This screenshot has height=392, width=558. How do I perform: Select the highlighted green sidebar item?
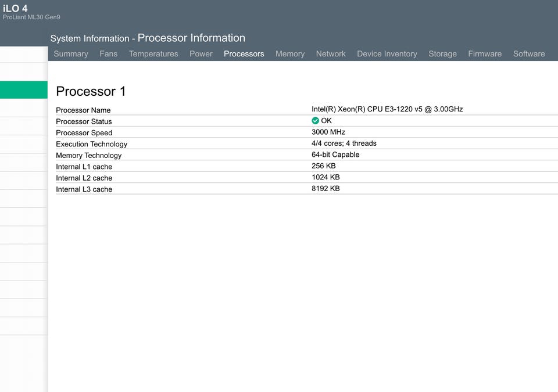[23, 90]
